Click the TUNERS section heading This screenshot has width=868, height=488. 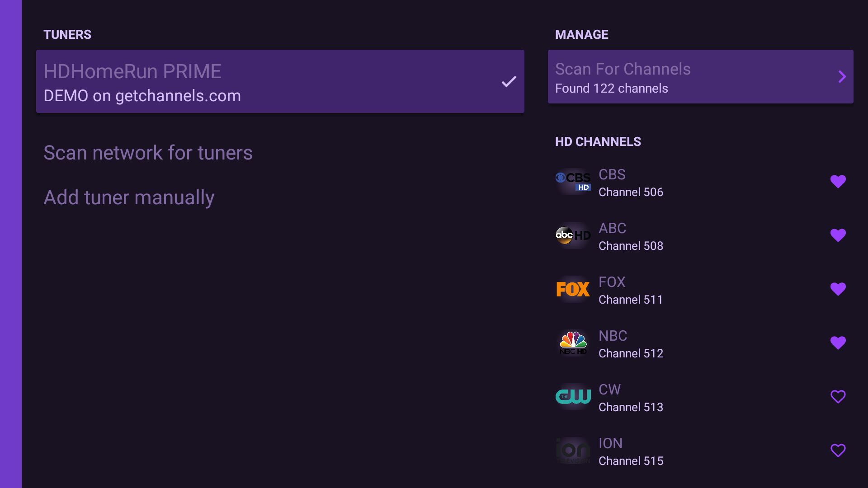pos(67,35)
